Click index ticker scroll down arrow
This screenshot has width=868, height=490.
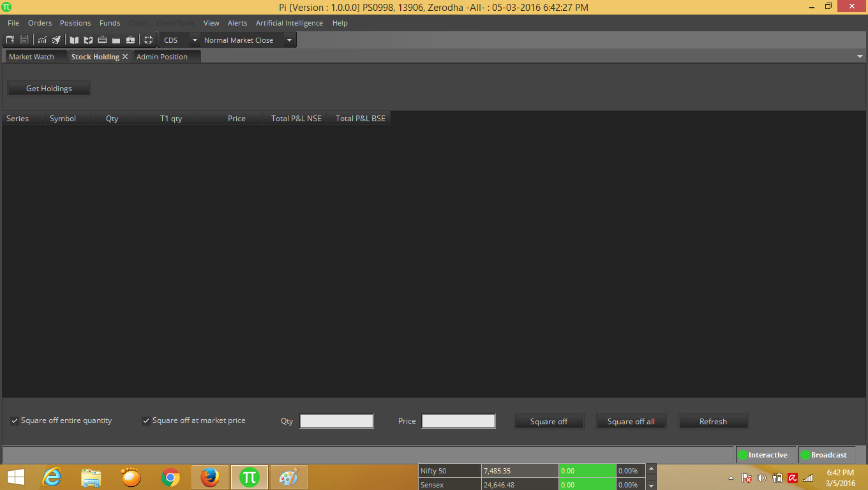(x=651, y=486)
